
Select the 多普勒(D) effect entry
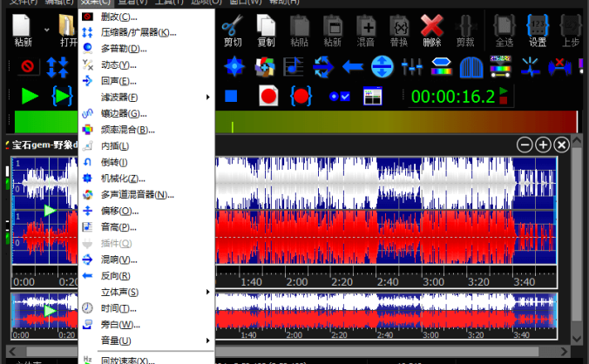point(146,49)
